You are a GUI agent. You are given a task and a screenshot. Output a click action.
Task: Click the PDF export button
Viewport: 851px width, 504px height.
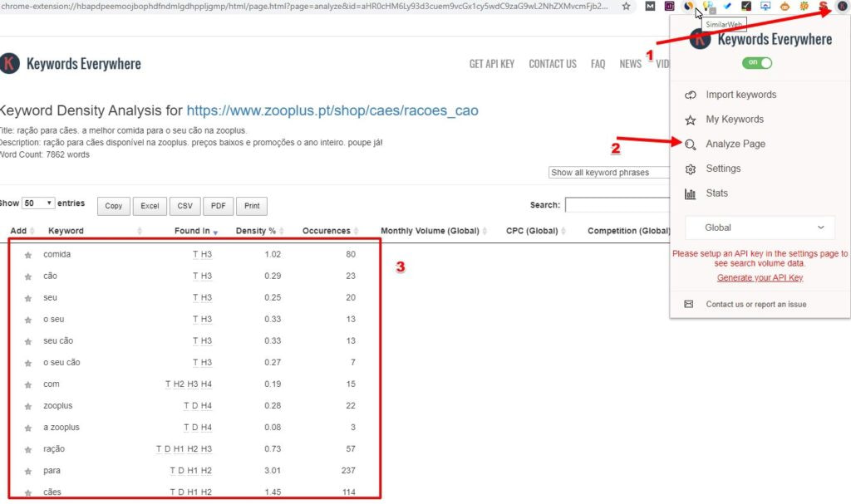coord(219,206)
